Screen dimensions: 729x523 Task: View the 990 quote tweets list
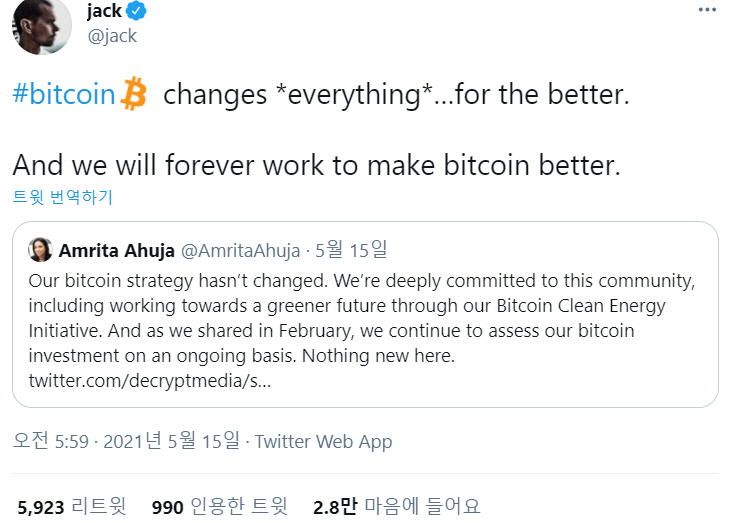tap(219, 506)
